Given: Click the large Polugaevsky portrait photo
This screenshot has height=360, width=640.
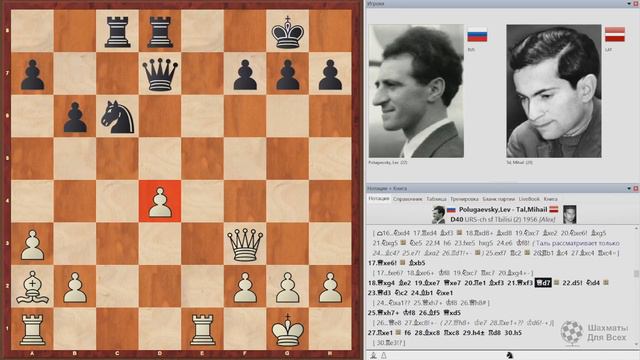Looking at the screenshot, I should (x=416, y=91).
